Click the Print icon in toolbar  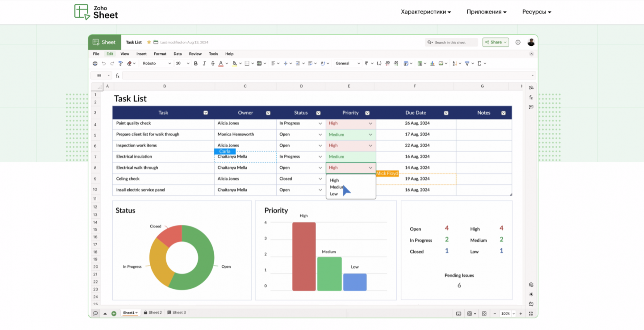[95, 64]
